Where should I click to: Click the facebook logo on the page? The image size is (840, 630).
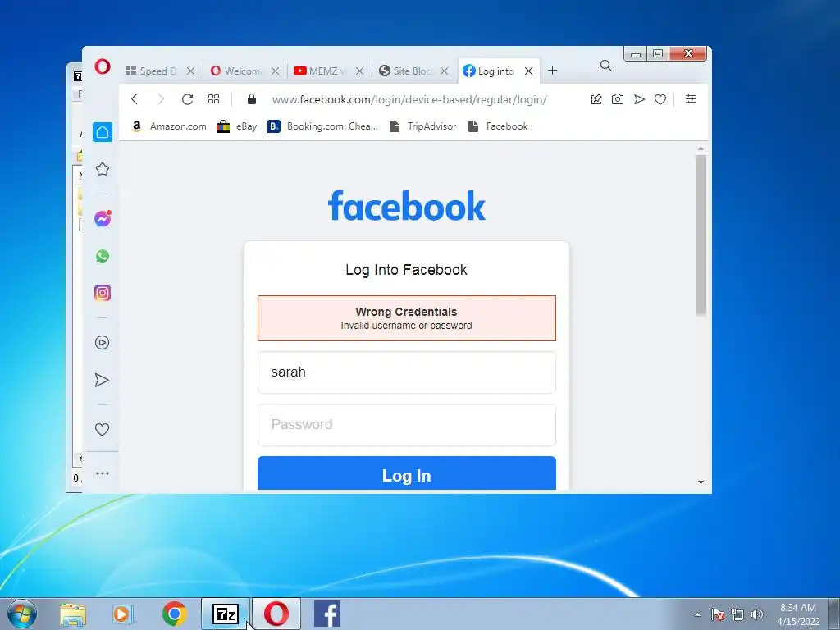[407, 206]
